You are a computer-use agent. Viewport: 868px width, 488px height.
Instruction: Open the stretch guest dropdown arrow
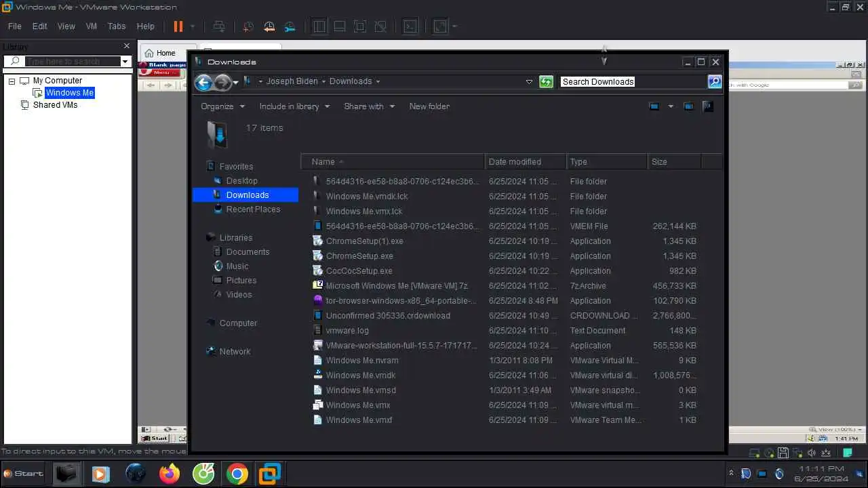[454, 27]
